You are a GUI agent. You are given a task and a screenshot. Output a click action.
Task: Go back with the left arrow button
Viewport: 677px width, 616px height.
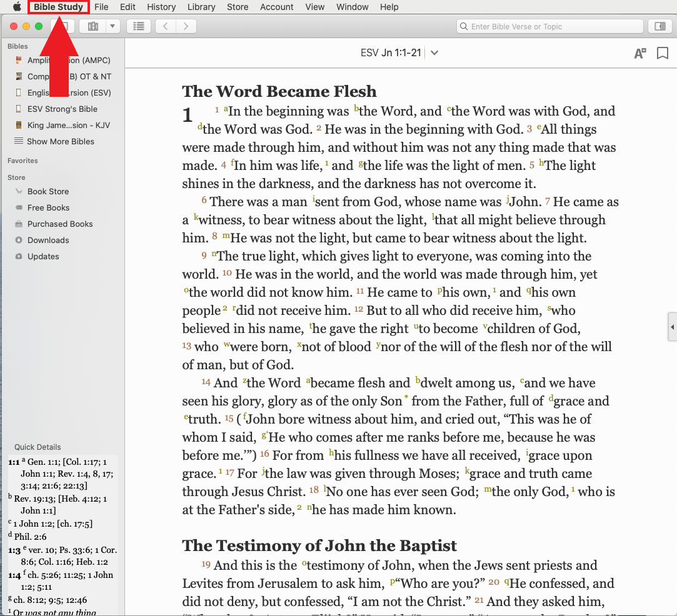[x=166, y=26]
